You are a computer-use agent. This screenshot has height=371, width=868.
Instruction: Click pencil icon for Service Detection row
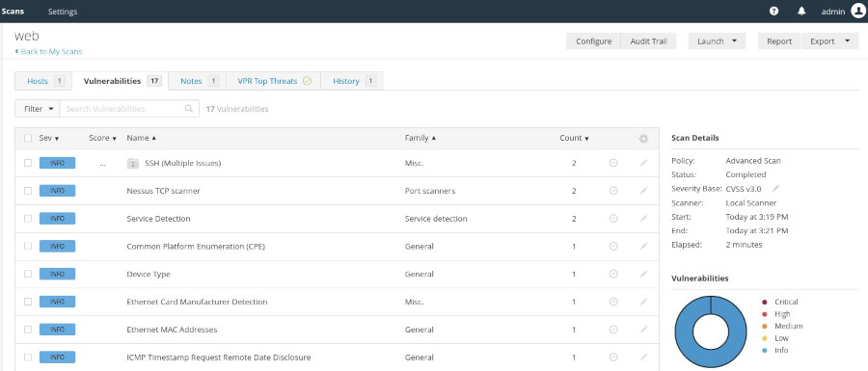click(x=643, y=219)
